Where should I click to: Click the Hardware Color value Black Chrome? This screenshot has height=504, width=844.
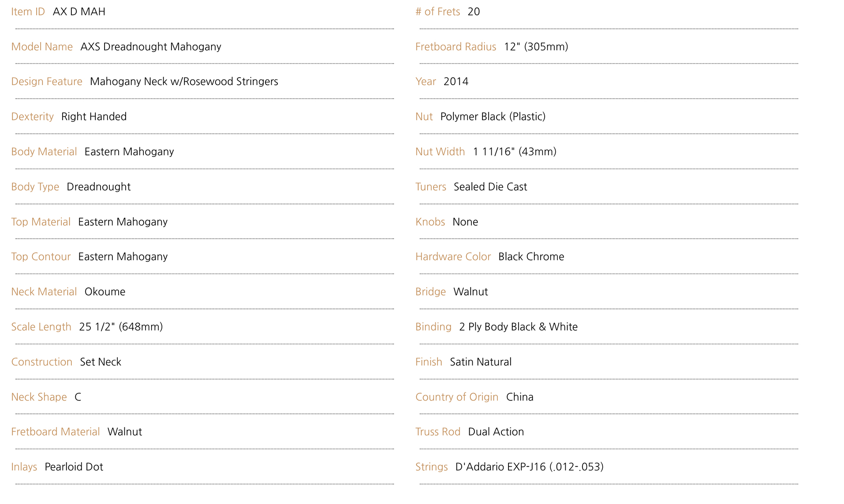tap(531, 257)
